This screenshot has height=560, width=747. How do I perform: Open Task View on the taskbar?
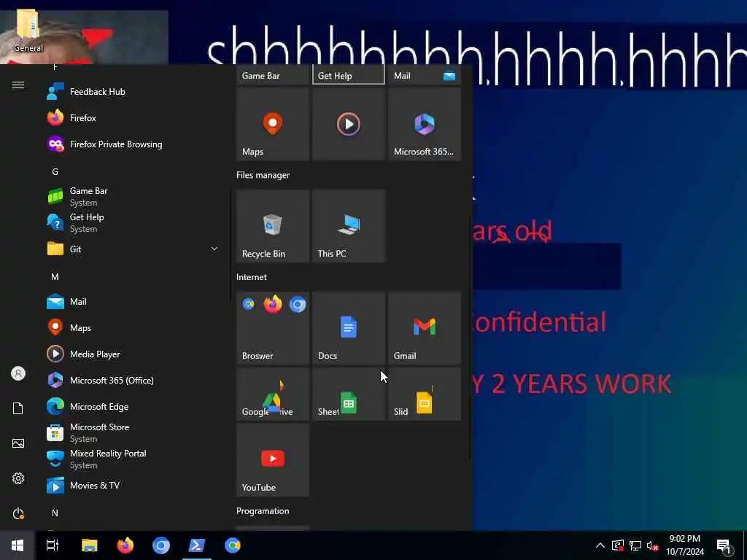pyautogui.click(x=53, y=545)
